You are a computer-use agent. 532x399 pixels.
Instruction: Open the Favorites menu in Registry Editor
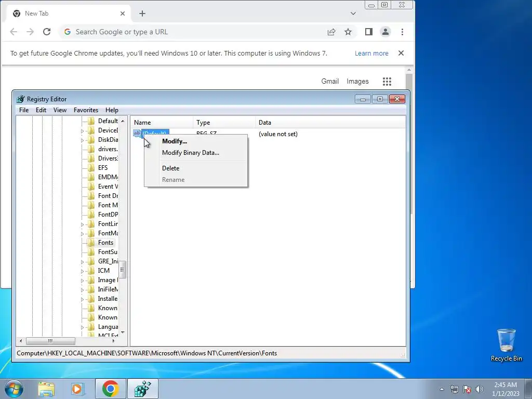[86, 110]
